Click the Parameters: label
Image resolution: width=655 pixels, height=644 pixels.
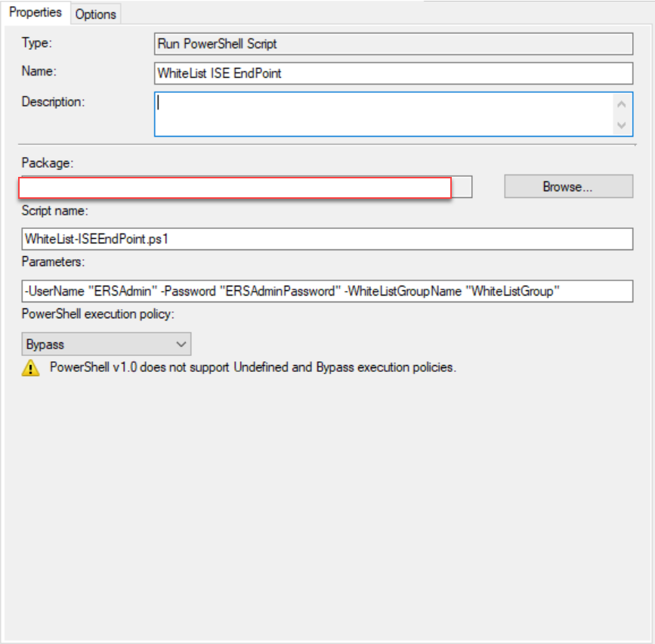(53, 262)
